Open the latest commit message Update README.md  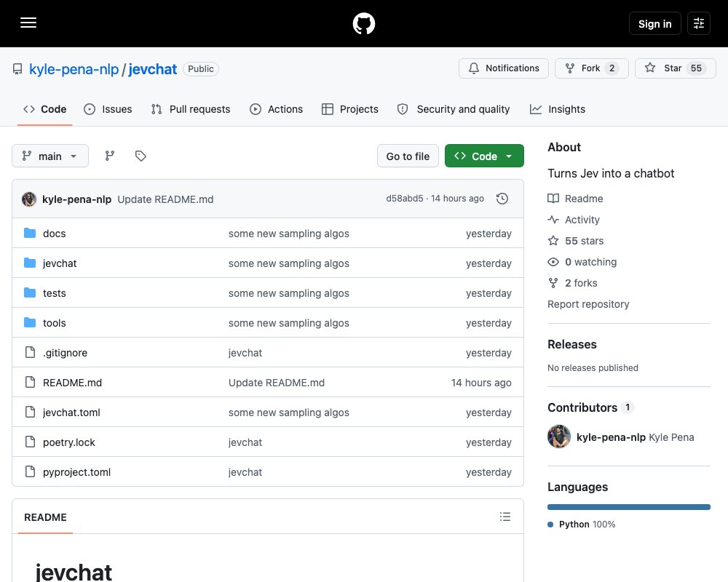165,199
